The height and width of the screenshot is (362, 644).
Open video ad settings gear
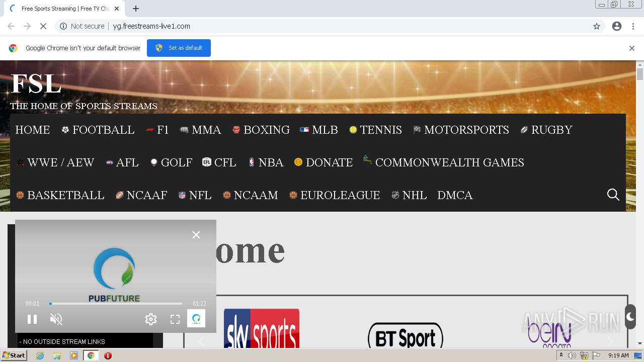pyautogui.click(x=151, y=319)
